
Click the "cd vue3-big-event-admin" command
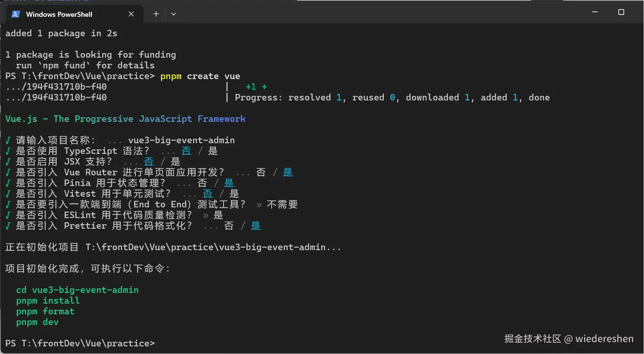(x=77, y=290)
